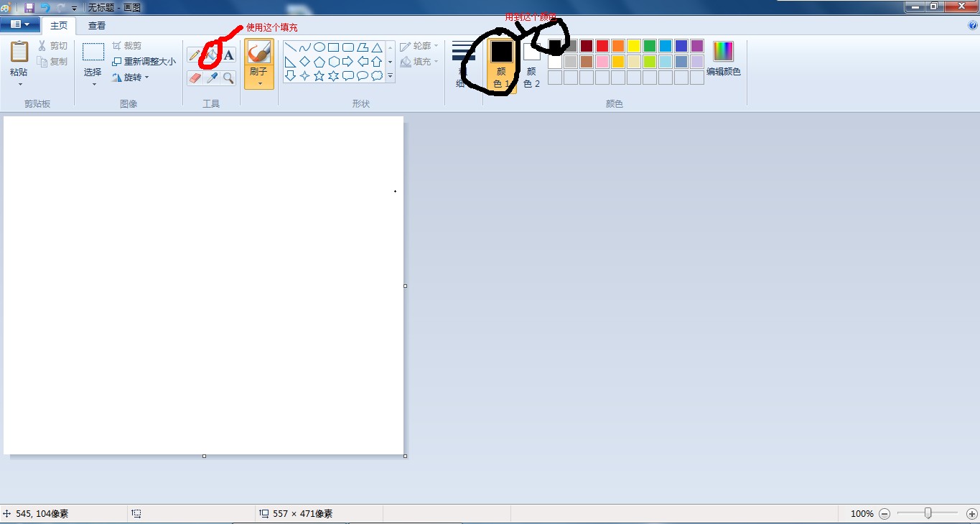Image resolution: width=980 pixels, height=524 pixels.
Task: Pick the Five-point star shape
Action: [x=319, y=75]
